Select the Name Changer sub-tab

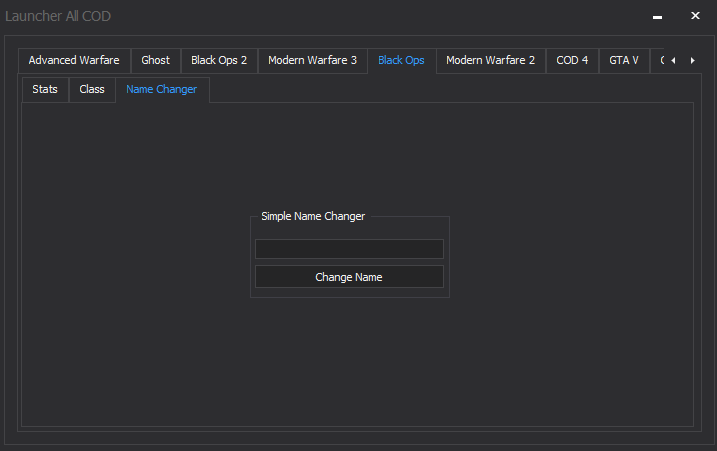[162, 90]
